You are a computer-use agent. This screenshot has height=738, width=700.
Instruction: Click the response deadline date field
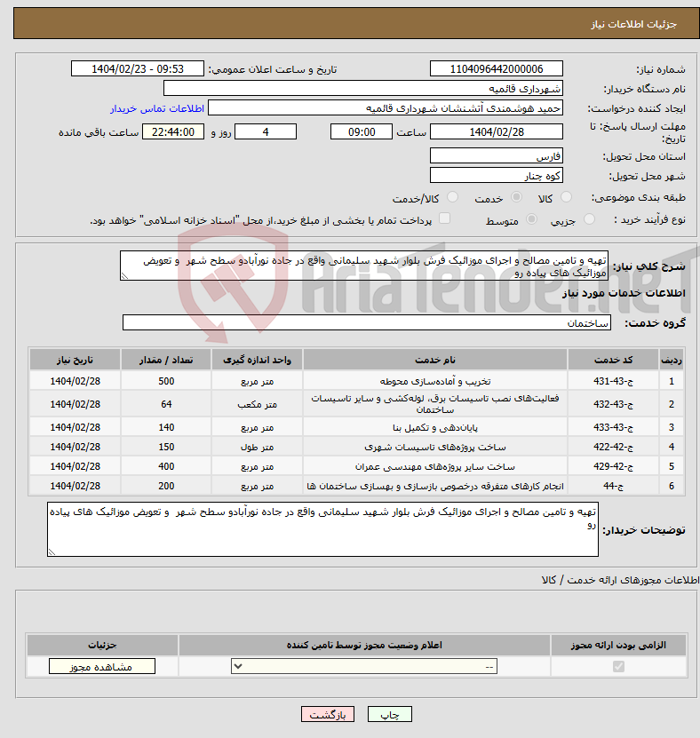tap(497, 131)
